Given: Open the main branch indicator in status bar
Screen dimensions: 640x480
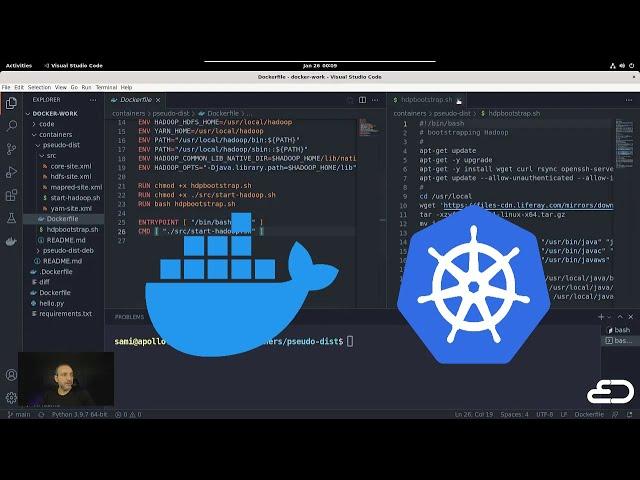Looking at the screenshot, I should click(x=19, y=415).
